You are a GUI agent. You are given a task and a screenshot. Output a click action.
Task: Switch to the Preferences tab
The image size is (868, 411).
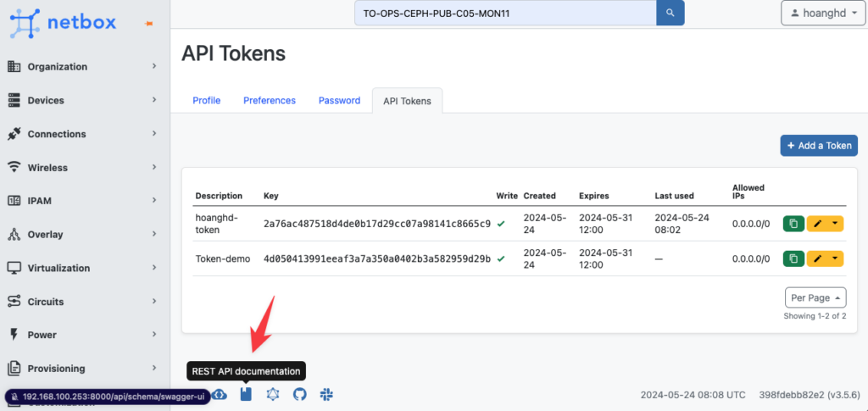(270, 101)
